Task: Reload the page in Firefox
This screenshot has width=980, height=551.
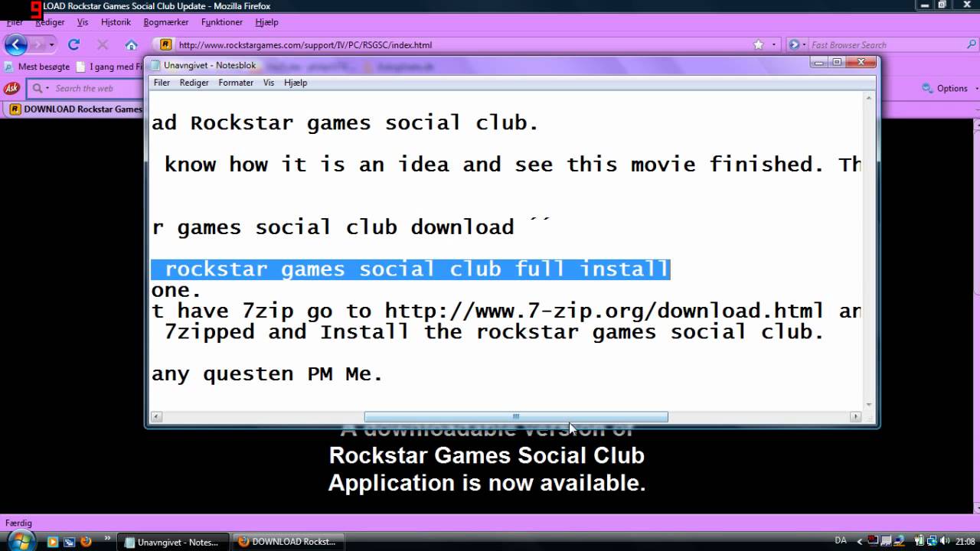Action: pos(74,44)
